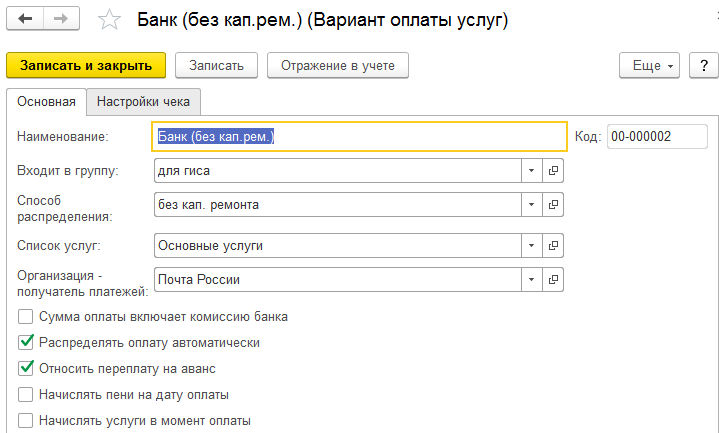Uncheck 'Распределять оплату автоматически'
The height and width of the screenshot is (433, 719).
(26, 343)
